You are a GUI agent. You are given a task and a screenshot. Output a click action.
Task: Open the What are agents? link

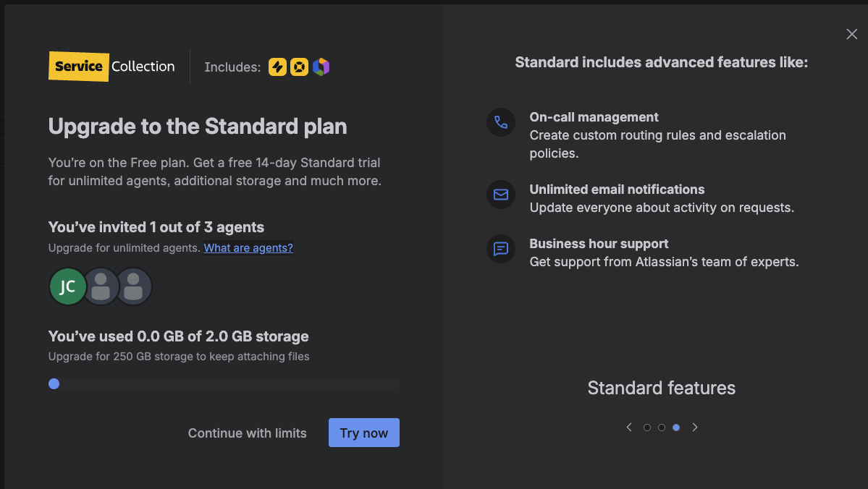click(x=248, y=248)
